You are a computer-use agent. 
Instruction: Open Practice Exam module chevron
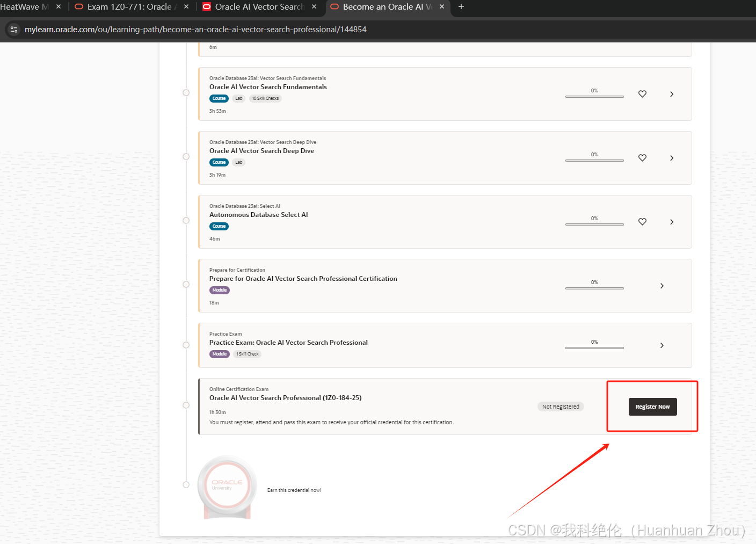[x=662, y=345]
